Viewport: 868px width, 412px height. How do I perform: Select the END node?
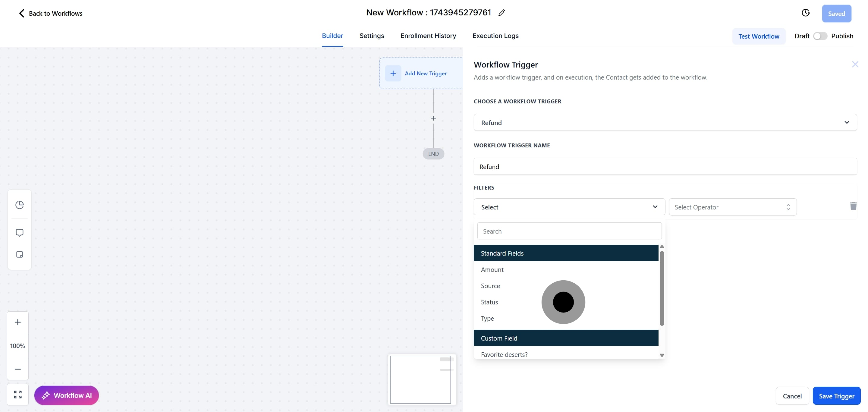433,154
